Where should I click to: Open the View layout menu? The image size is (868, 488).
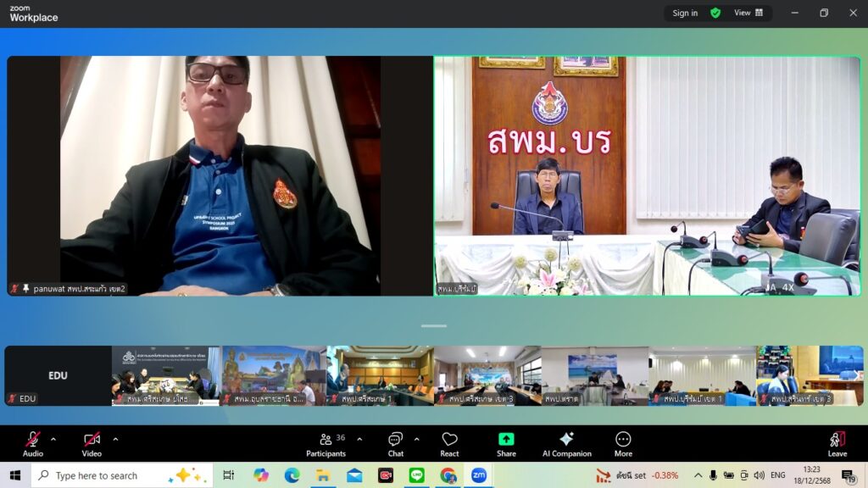point(748,13)
